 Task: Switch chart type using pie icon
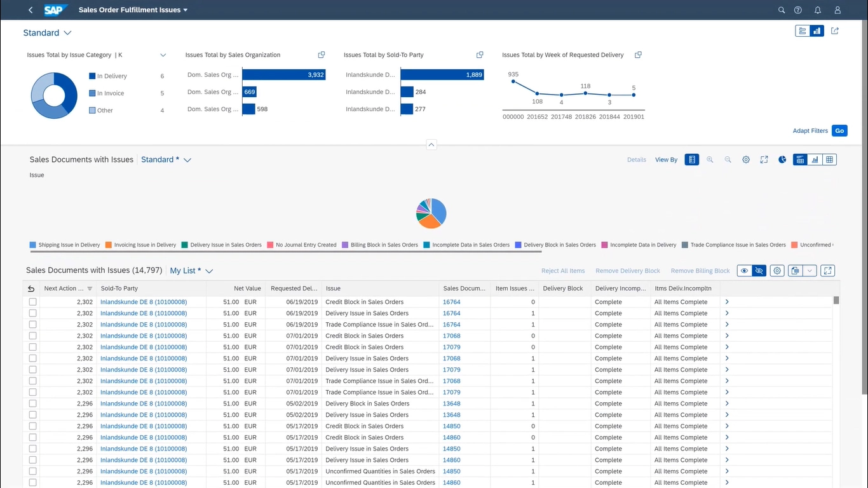[782, 159]
